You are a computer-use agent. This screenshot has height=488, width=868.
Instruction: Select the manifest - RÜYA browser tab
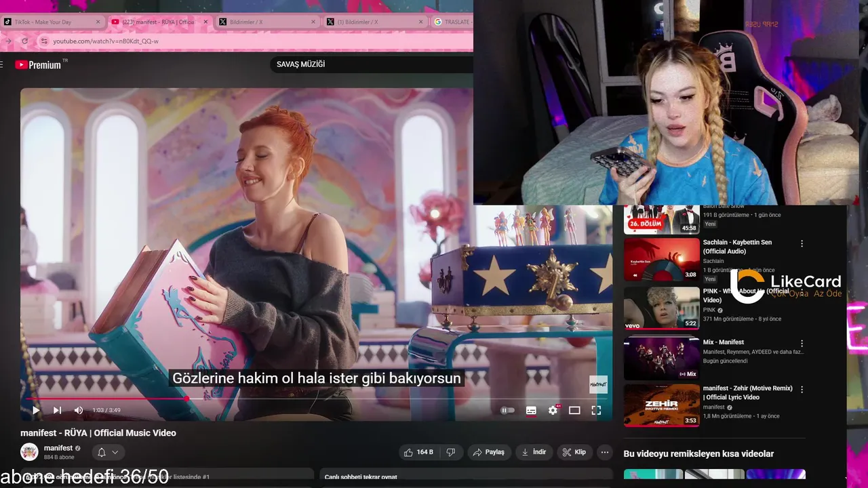[x=159, y=22]
